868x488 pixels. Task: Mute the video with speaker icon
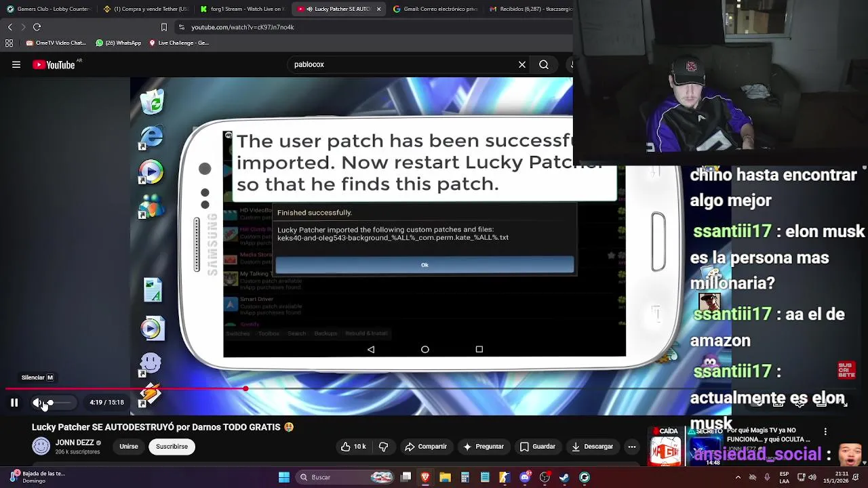tap(37, 403)
